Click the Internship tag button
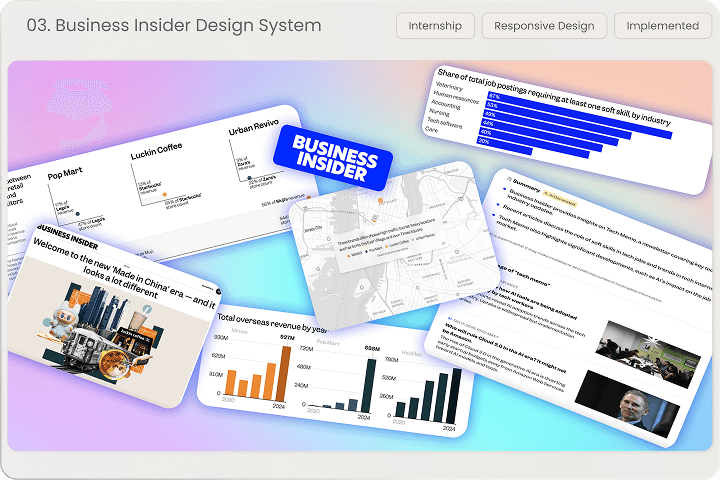Screen dimensions: 720x480 coord(435,26)
